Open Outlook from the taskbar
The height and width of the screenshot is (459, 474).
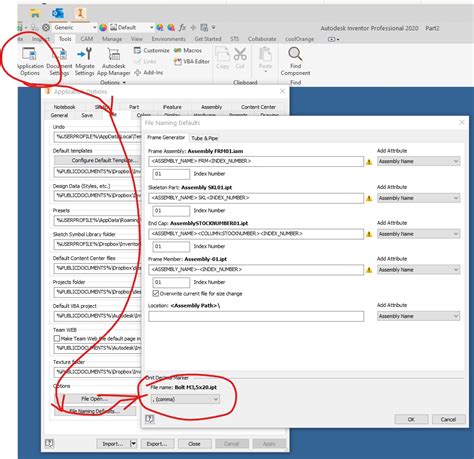coord(58,13)
